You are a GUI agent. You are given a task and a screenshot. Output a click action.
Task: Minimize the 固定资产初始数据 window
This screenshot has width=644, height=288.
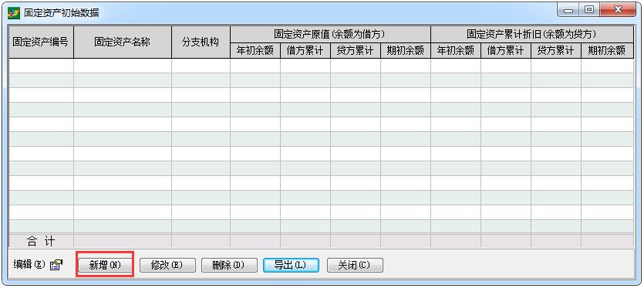click(x=569, y=10)
